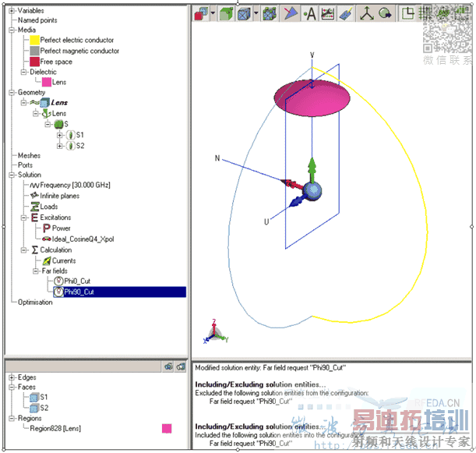
Task: Select Named points in the tree
Action: pyautogui.click(x=37, y=20)
